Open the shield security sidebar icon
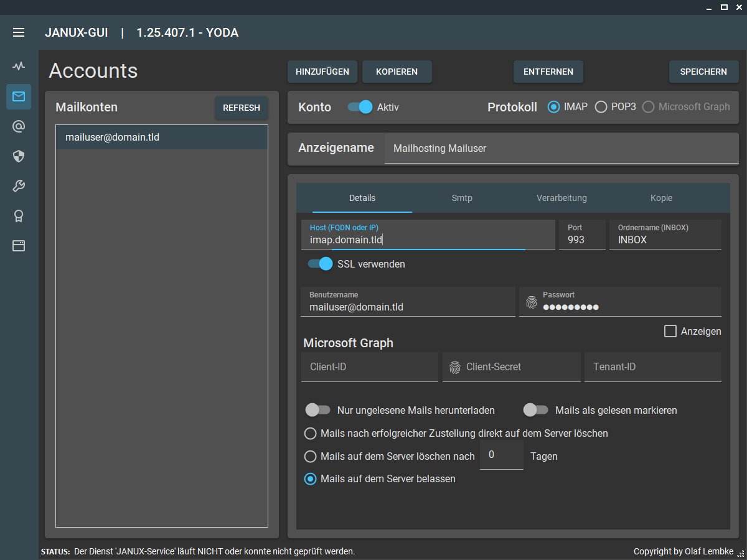Image resolution: width=747 pixels, height=560 pixels. (x=19, y=156)
